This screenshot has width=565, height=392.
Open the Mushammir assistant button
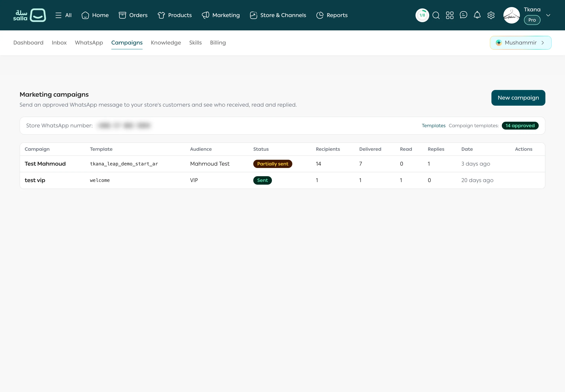click(x=520, y=43)
